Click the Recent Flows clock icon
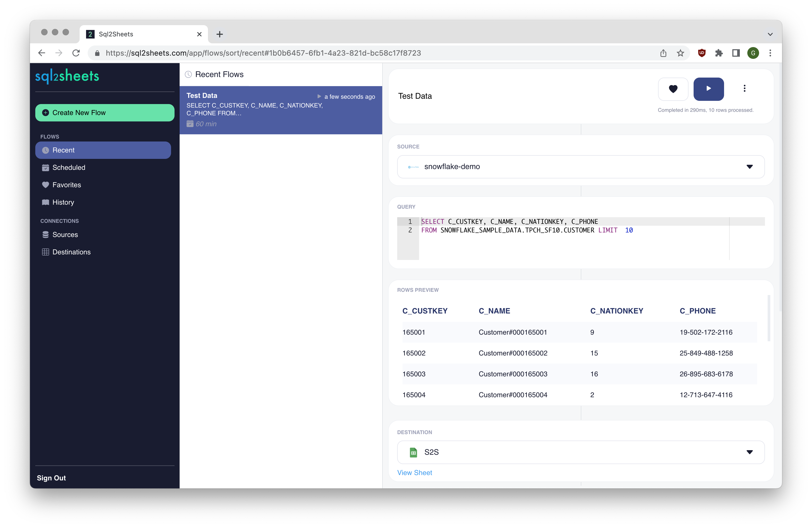 (188, 74)
